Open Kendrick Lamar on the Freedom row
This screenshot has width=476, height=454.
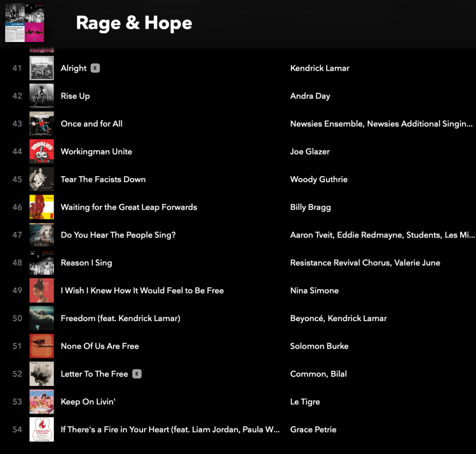click(357, 319)
